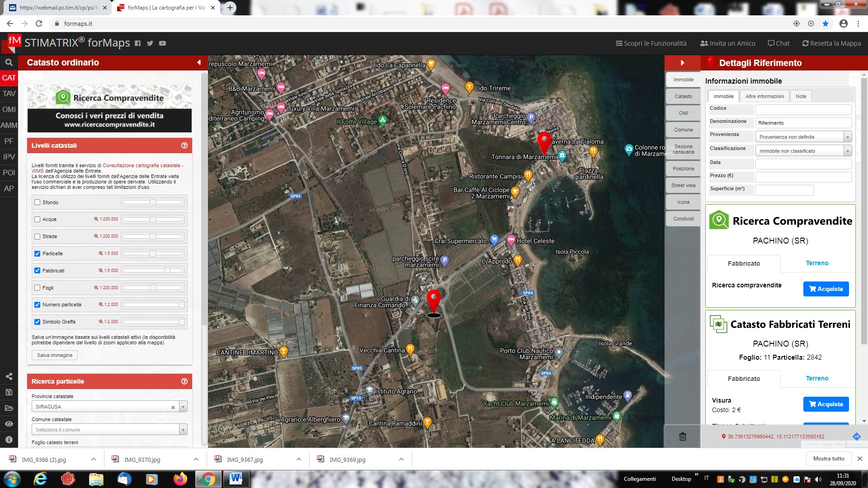Enable the Sfondo layer checkbox
Viewport: 868px width, 488px height.
click(x=38, y=202)
